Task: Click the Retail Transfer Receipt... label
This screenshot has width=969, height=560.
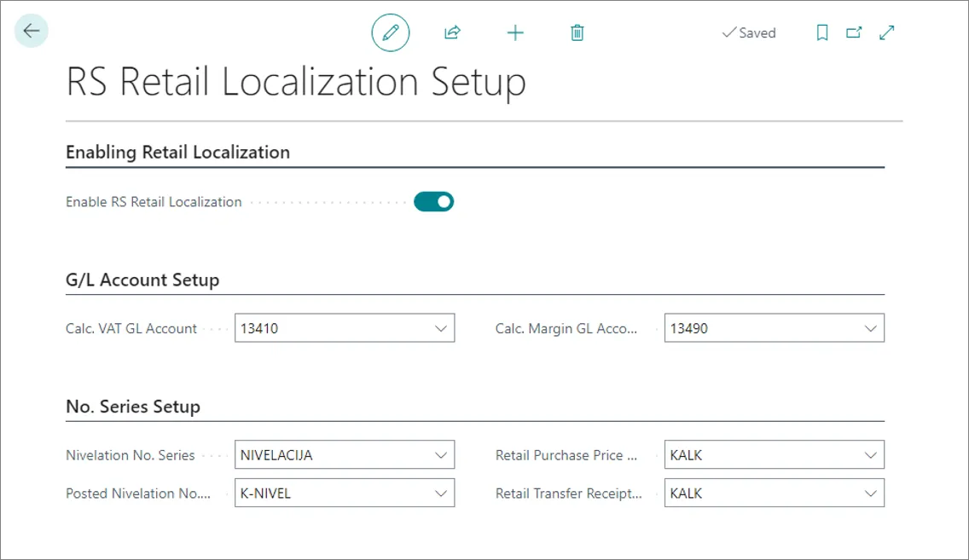Action: tap(569, 494)
